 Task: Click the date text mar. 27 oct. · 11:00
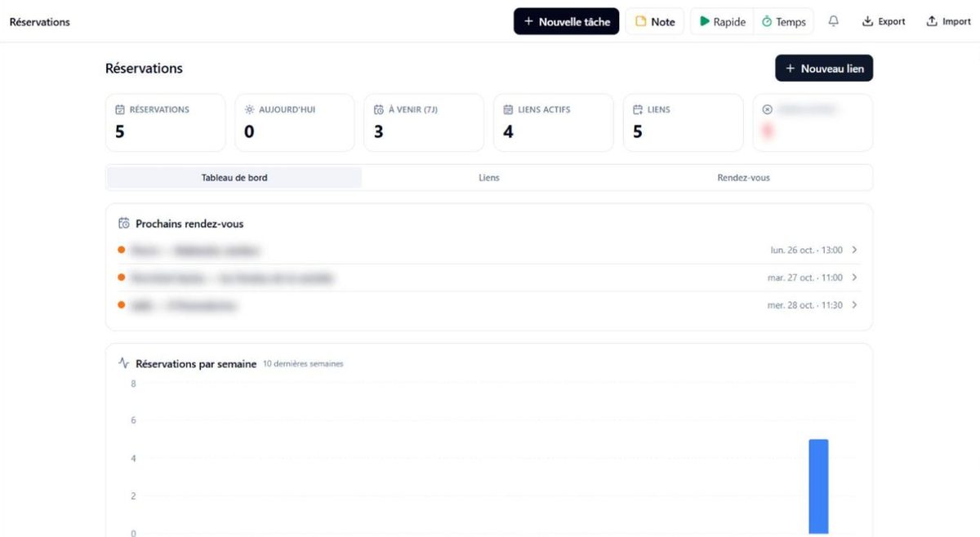[806, 277]
